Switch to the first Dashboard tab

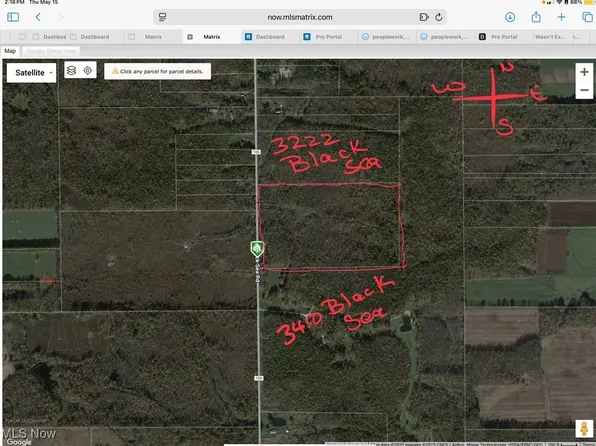coord(49,37)
